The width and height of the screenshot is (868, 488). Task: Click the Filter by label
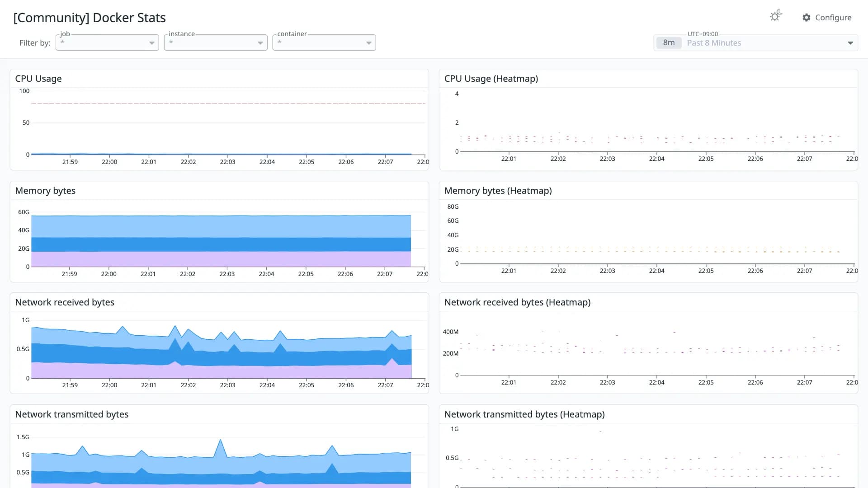pyautogui.click(x=35, y=43)
